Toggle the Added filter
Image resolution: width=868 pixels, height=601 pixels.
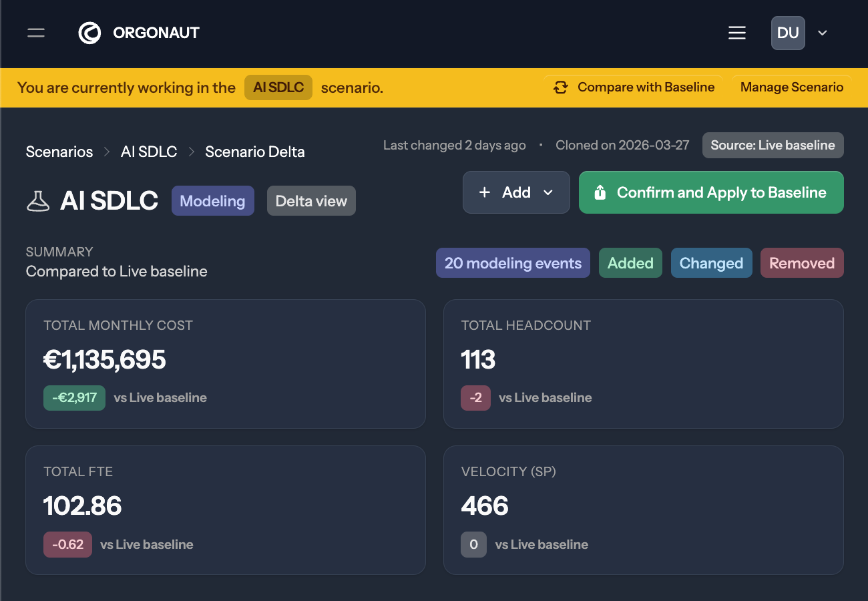pos(630,263)
